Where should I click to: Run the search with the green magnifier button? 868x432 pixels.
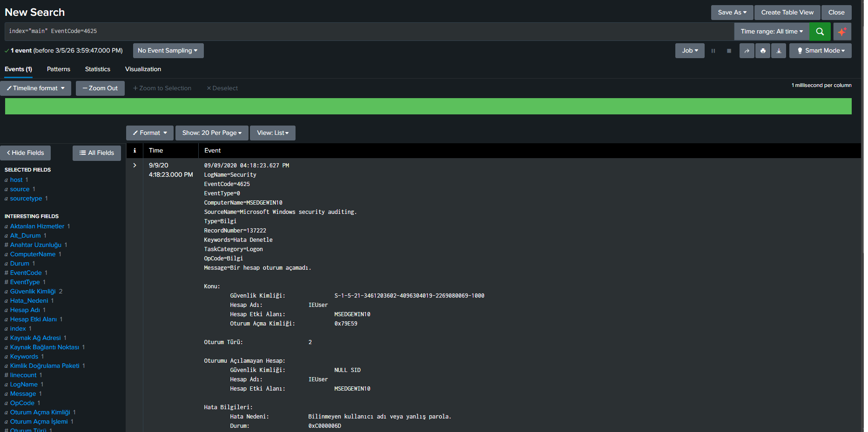(820, 32)
